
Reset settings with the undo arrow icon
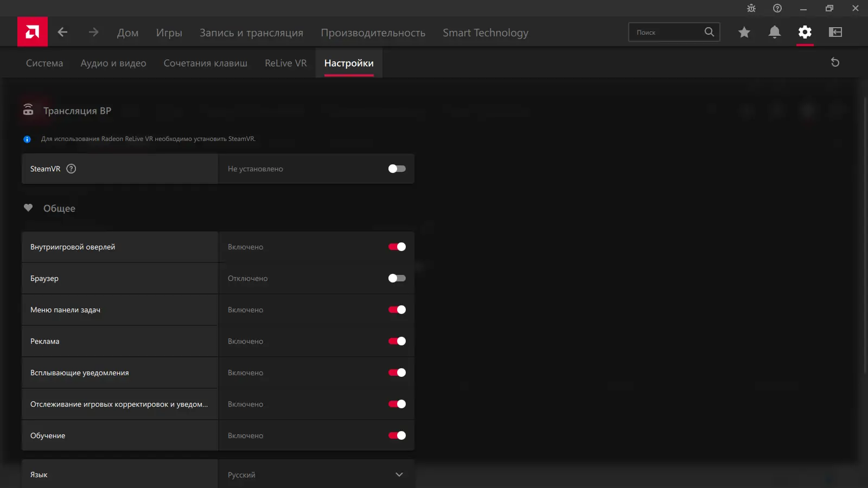835,62
